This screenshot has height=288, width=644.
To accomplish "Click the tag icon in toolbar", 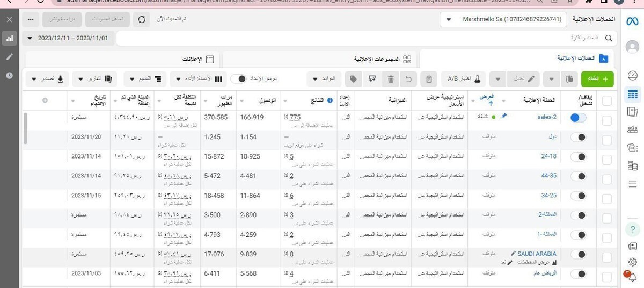I will point(353,79).
